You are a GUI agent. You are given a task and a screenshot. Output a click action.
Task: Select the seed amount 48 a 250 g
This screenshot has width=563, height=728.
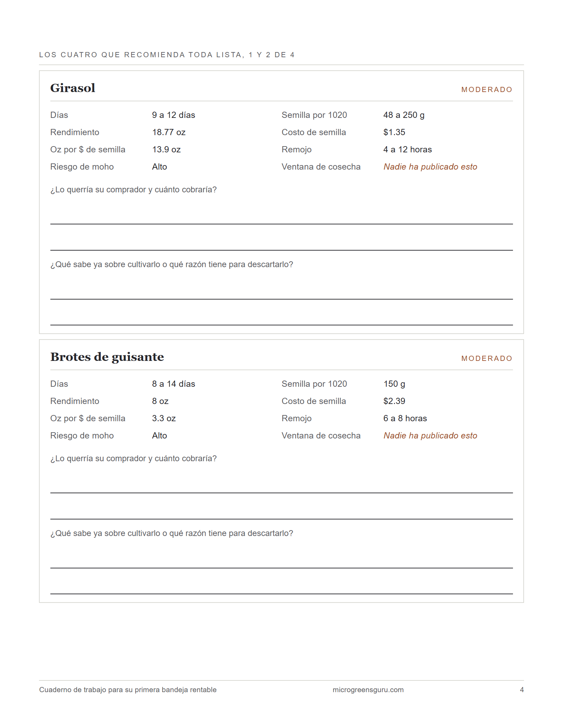[404, 115]
